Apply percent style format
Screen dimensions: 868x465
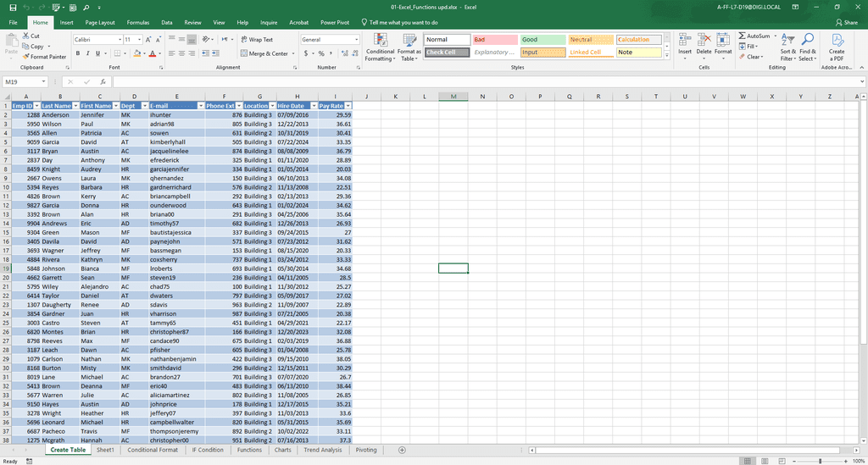point(321,53)
